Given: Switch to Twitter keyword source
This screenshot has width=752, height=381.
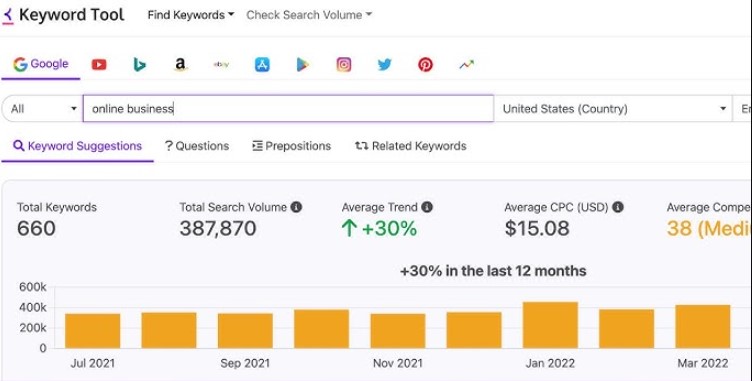Looking at the screenshot, I should pyautogui.click(x=385, y=64).
